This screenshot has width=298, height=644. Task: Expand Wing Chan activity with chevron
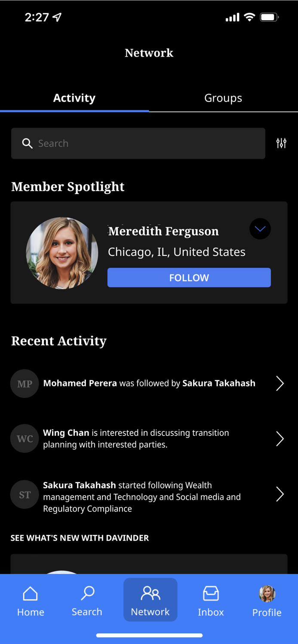[x=280, y=439]
